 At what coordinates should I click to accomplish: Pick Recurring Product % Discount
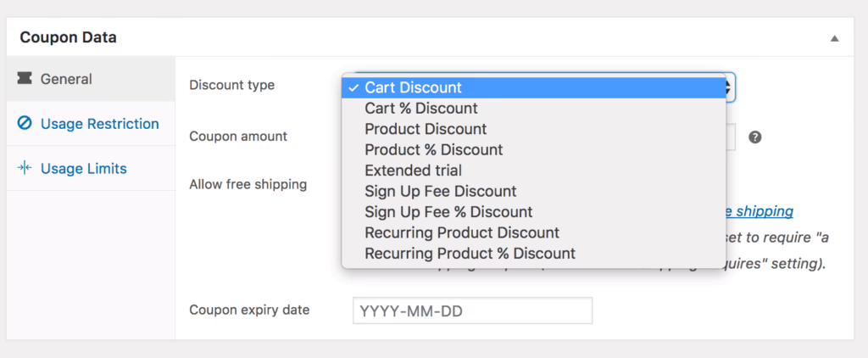[470, 253]
